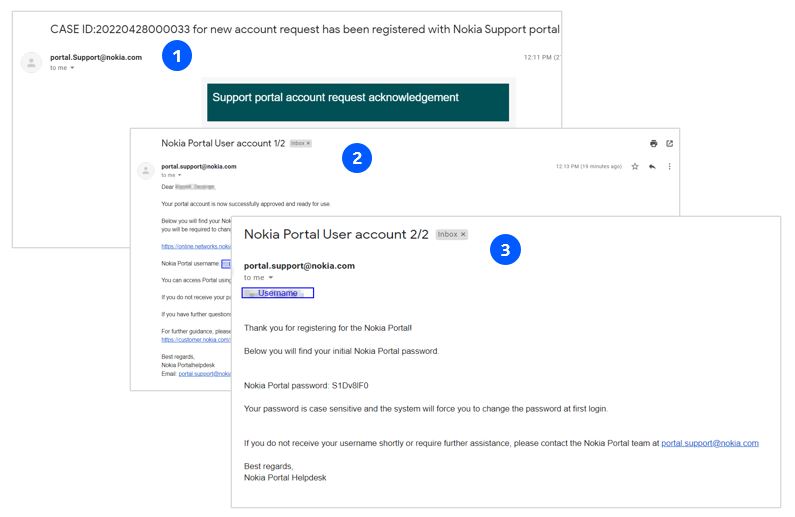Click sender avatar in email 1/2

145,170
